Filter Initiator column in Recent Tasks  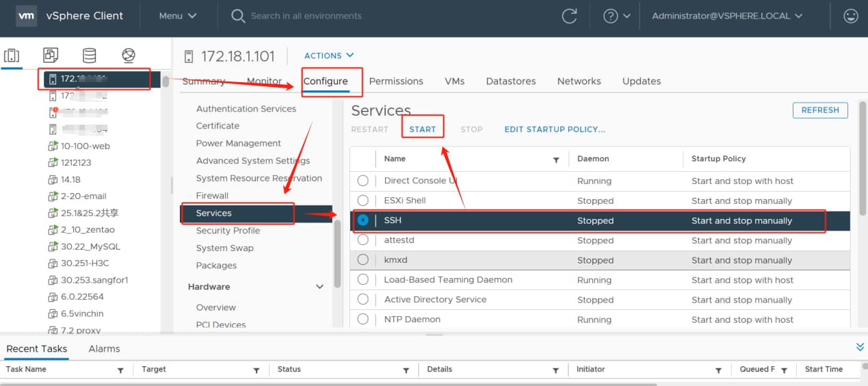[718, 370]
